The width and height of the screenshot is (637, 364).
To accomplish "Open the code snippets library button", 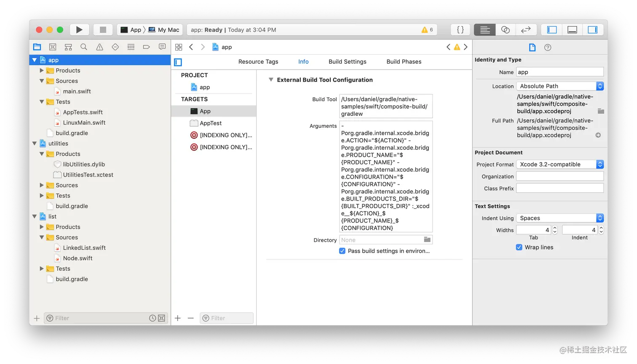I will point(460,29).
